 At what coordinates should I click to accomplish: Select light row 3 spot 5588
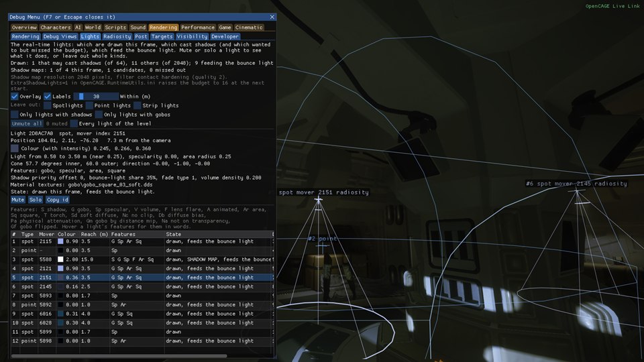(x=142, y=259)
